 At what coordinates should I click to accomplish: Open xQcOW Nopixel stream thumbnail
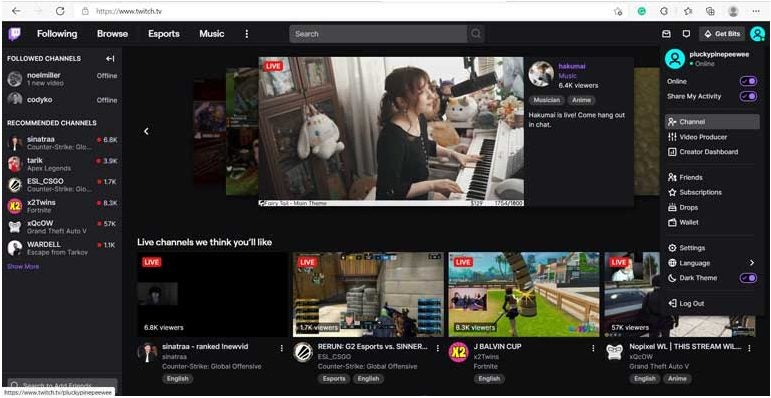click(632, 295)
